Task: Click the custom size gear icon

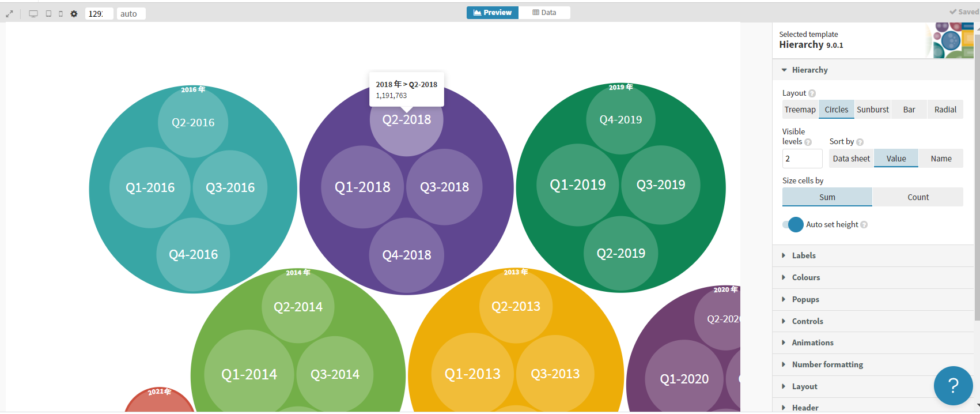Action: point(74,14)
